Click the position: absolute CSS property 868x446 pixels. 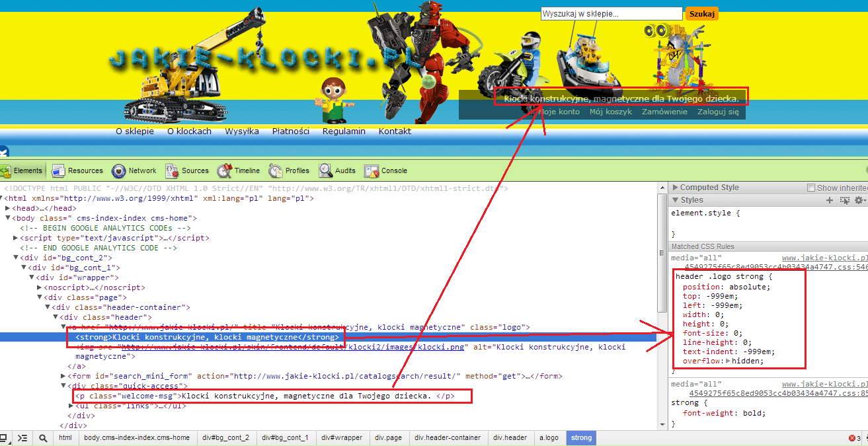tap(727, 287)
